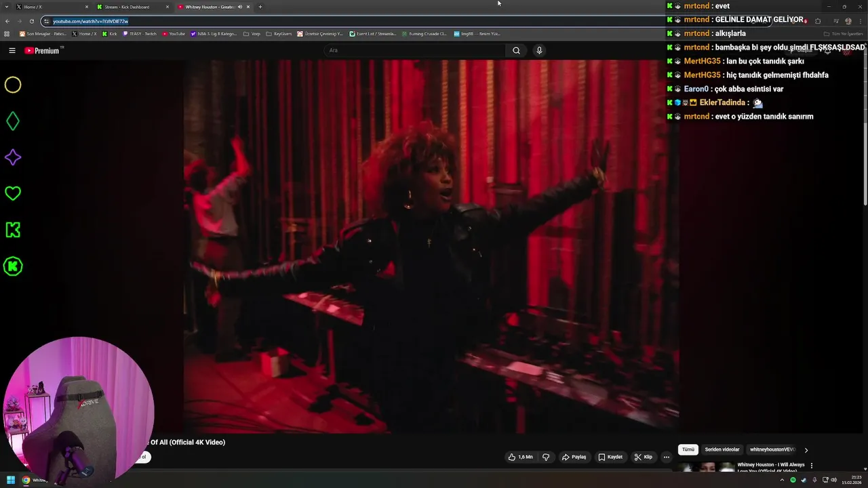Show next filter chips with arrow
The image size is (868, 488).
point(806,450)
